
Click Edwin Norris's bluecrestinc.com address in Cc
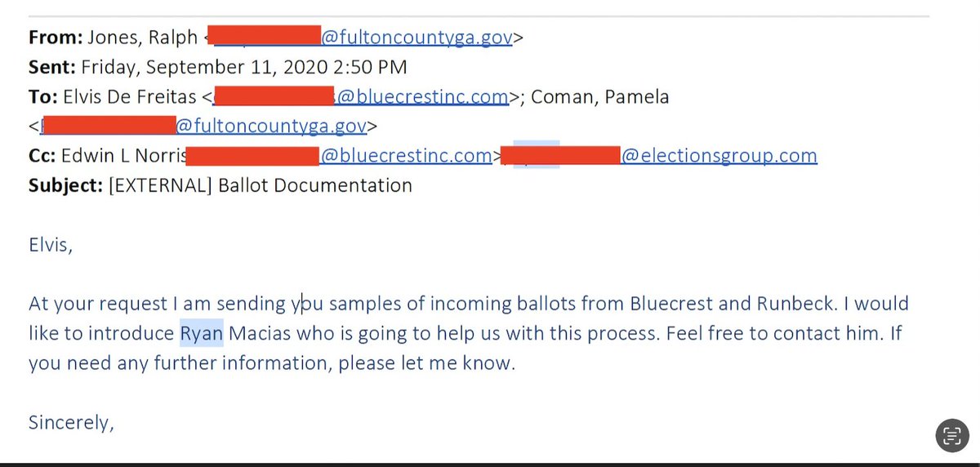[406, 156]
